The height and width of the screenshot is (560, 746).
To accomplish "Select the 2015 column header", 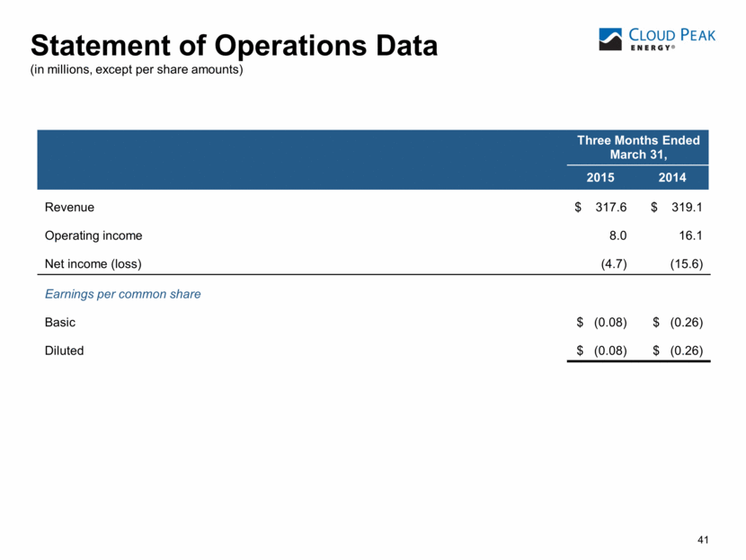I will click(x=600, y=178).
